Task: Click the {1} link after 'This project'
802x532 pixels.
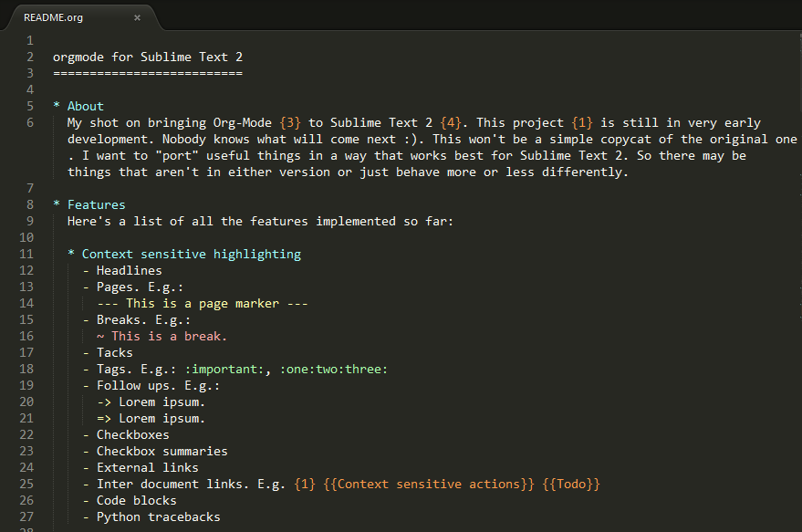Action: click(582, 122)
